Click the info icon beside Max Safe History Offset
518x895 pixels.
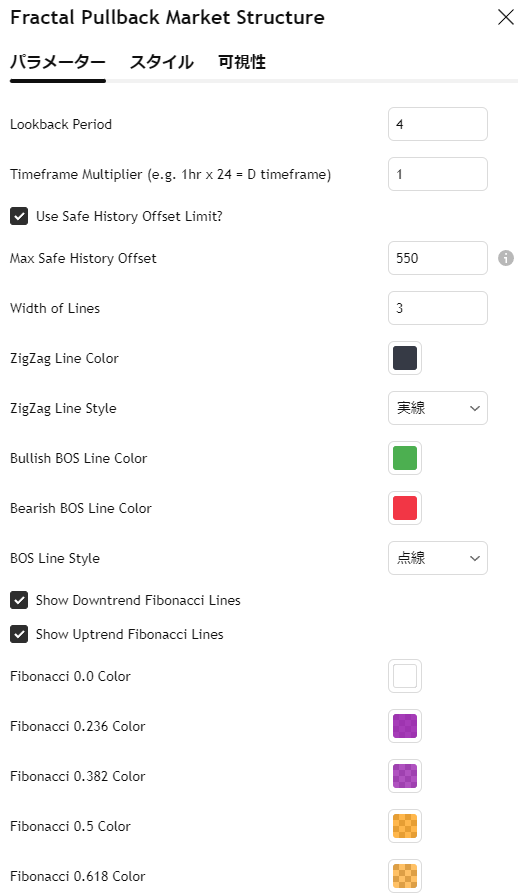[x=505, y=258]
